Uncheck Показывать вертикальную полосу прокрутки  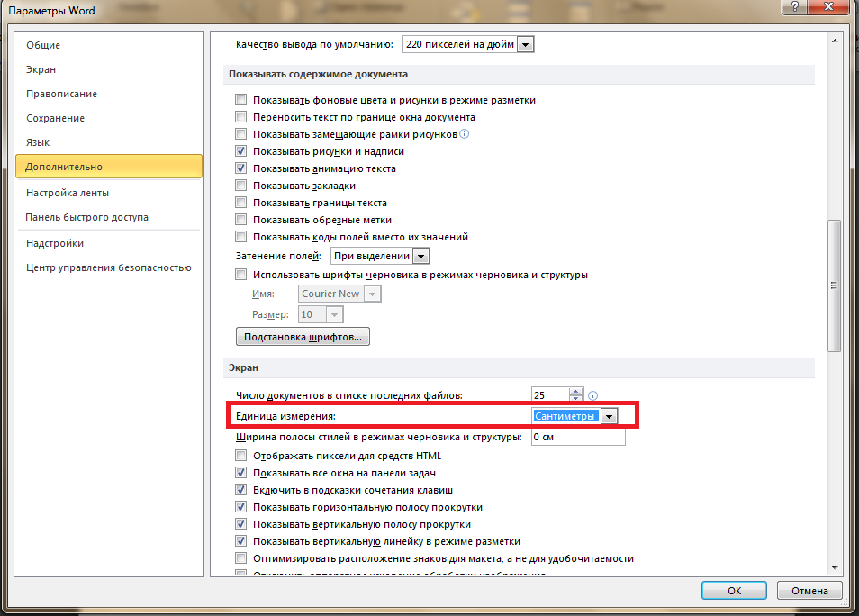pos(240,524)
